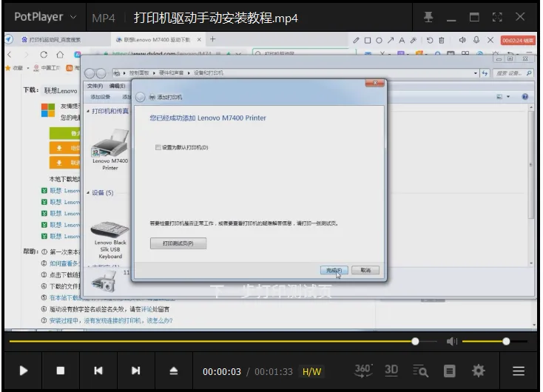The image size is (543, 392).
Task: Click the refresh button beside explorer address bar
Action: click(485, 73)
